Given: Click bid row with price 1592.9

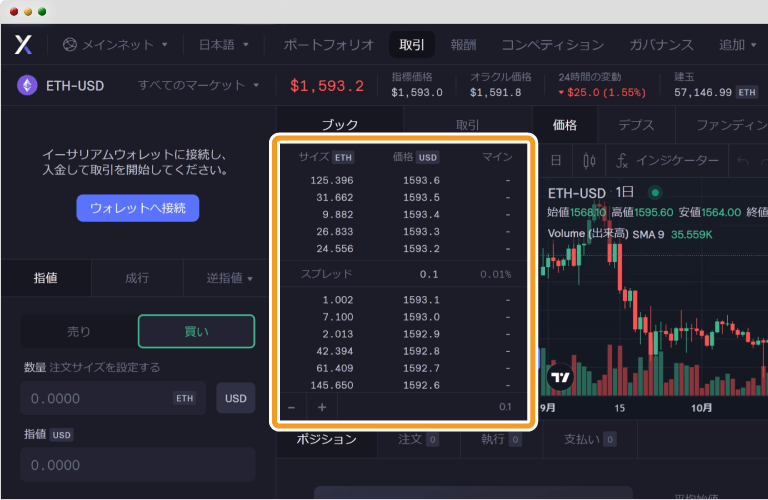Looking at the screenshot, I should pos(403,334).
